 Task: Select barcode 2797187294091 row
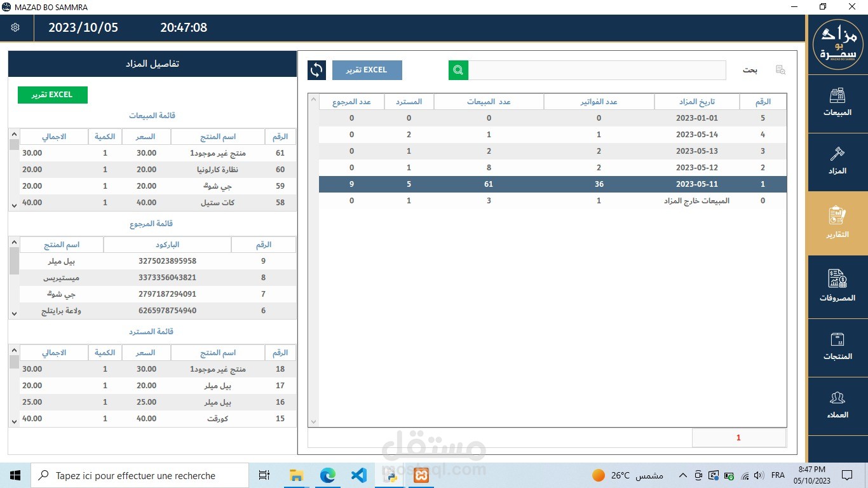[158, 294]
